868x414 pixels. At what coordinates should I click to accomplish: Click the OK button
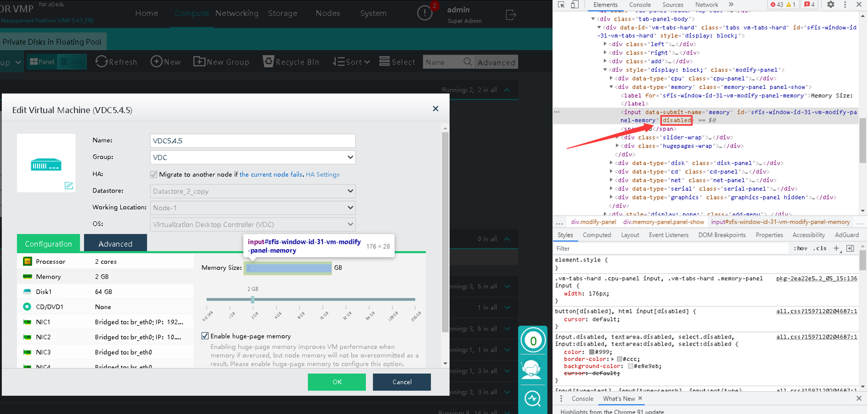tap(336, 382)
